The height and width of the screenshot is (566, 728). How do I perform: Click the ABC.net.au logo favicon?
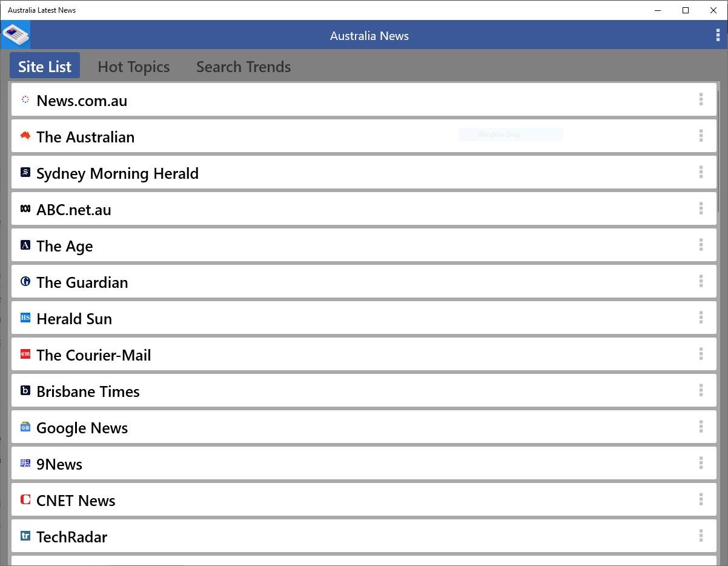click(x=25, y=208)
